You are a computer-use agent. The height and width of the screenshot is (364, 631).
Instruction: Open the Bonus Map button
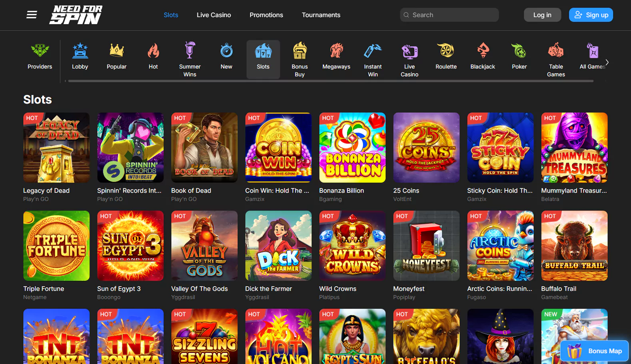594,351
